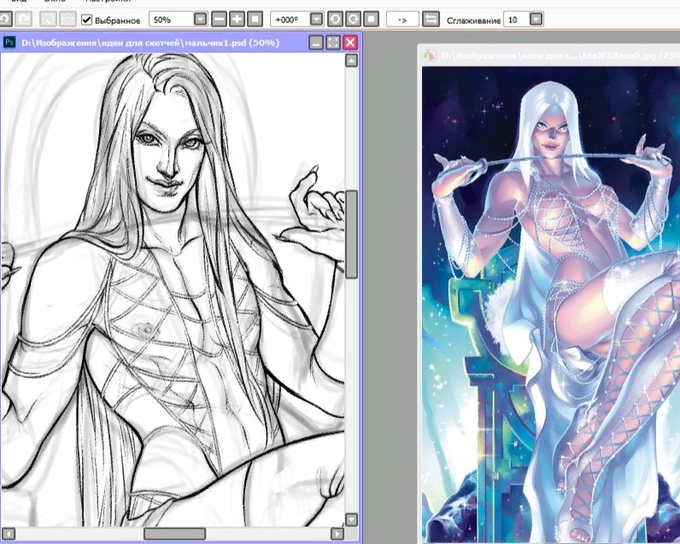Click the Redo arrow icon in toolbar
The width and height of the screenshot is (680, 544).
click(x=23, y=20)
